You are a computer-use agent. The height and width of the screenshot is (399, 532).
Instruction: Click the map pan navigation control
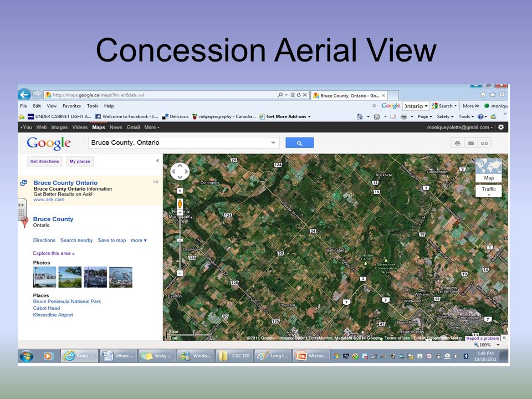tap(180, 171)
